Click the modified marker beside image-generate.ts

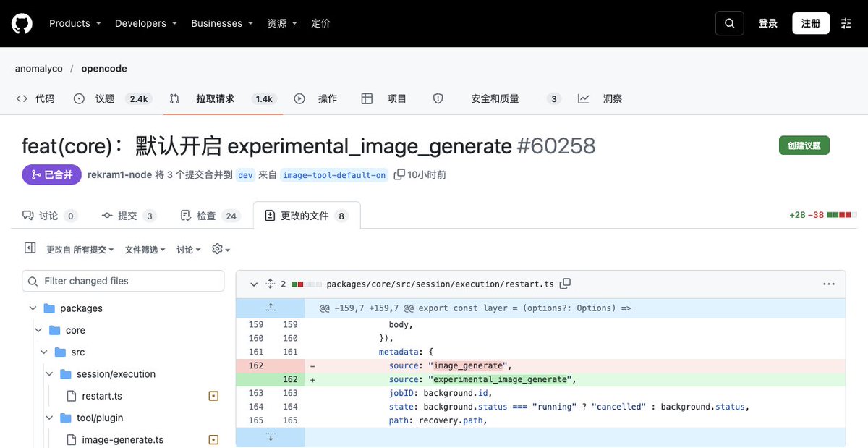[213, 440]
